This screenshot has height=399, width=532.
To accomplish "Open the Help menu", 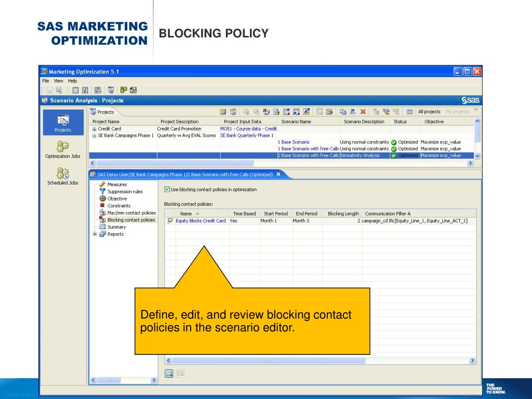I will click(x=72, y=81).
